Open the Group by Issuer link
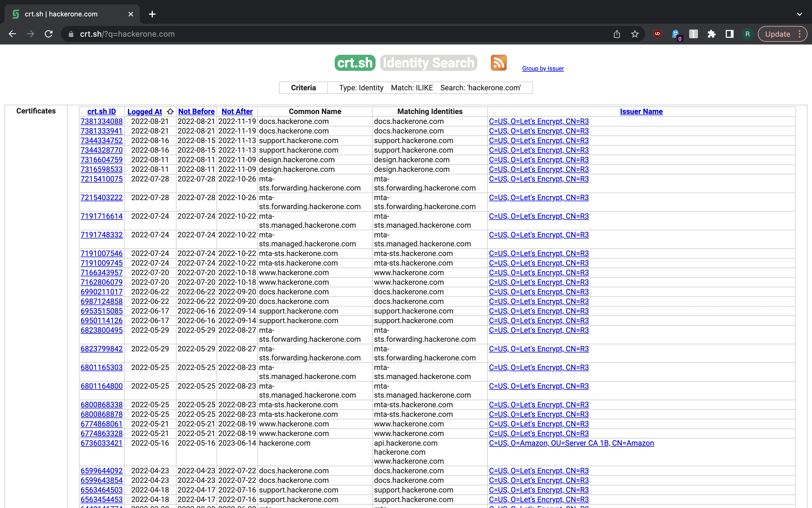Viewport: 812px width, 508px height. 543,69
